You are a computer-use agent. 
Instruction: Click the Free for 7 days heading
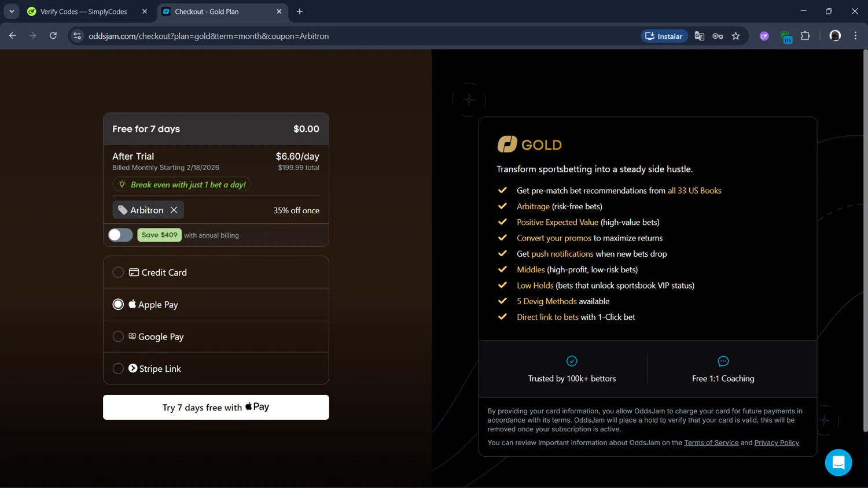click(146, 129)
